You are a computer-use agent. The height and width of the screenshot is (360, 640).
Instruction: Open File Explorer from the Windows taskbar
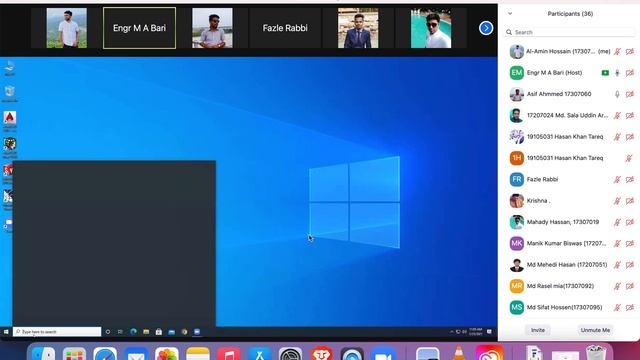(x=146, y=332)
